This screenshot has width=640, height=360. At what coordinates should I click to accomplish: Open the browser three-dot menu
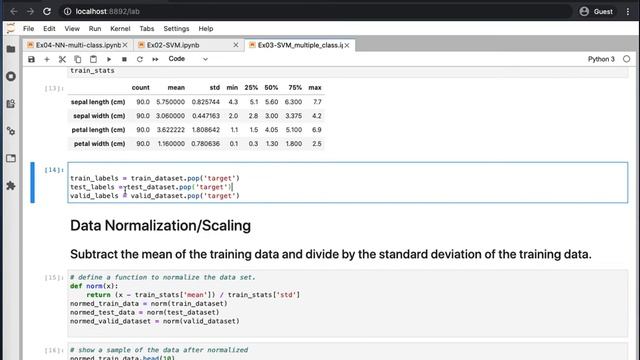point(628,11)
